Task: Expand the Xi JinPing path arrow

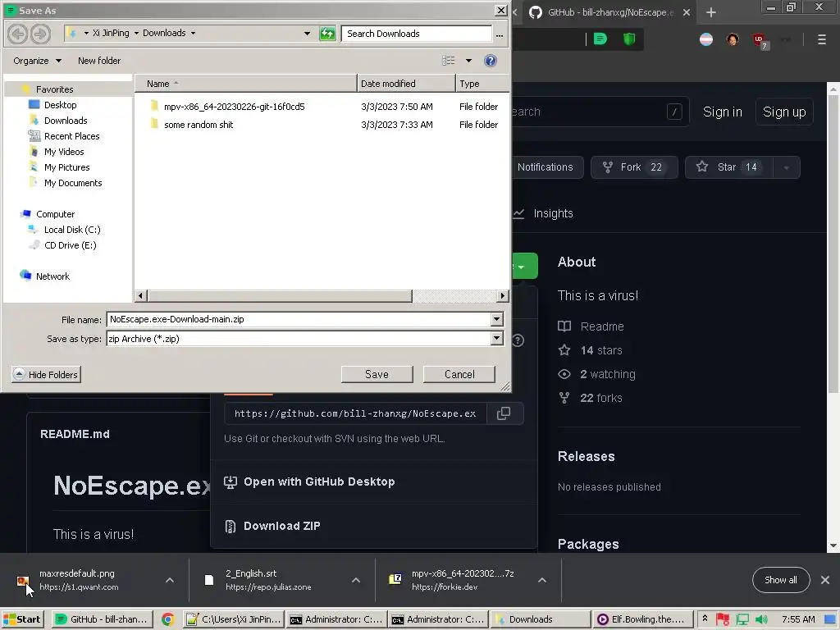Action: [x=137, y=33]
